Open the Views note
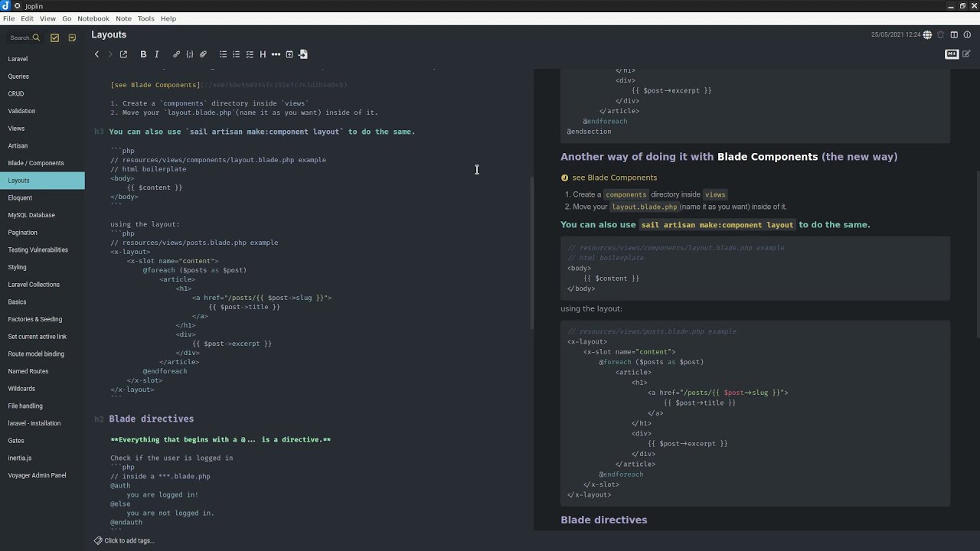This screenshot has height=551, width=980. 42,129
